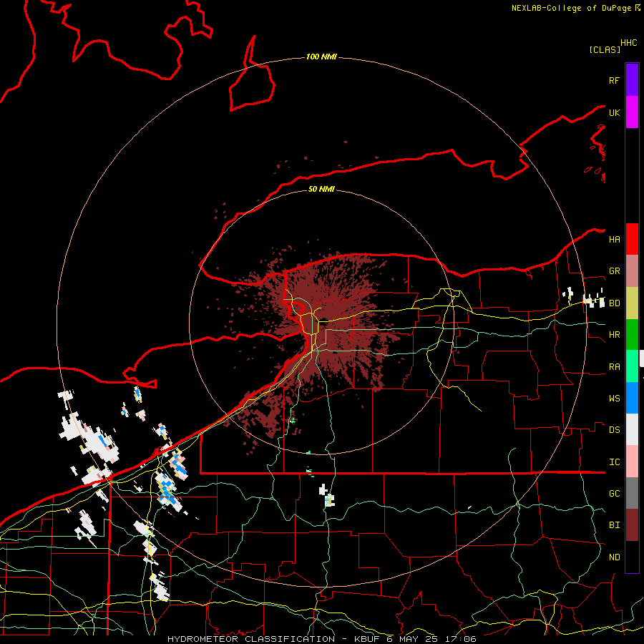This screenshot has height=644, width=644.
Task: Click the DS legend label
Action: click(614, 430)
